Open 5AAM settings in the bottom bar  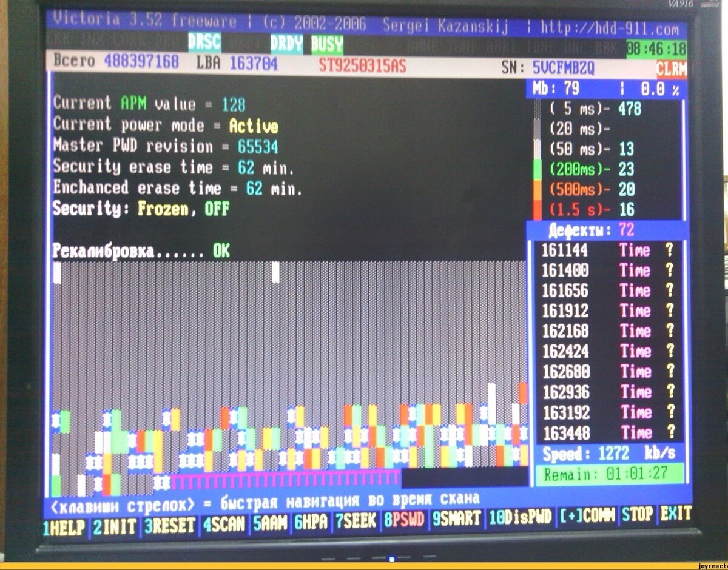point(271,521)
